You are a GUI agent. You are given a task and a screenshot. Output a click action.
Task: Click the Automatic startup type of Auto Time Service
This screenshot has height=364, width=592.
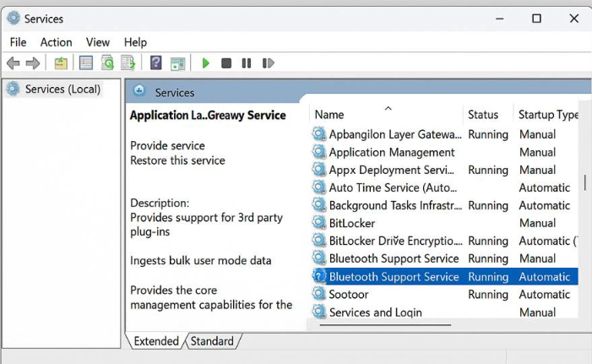(545, 187)
